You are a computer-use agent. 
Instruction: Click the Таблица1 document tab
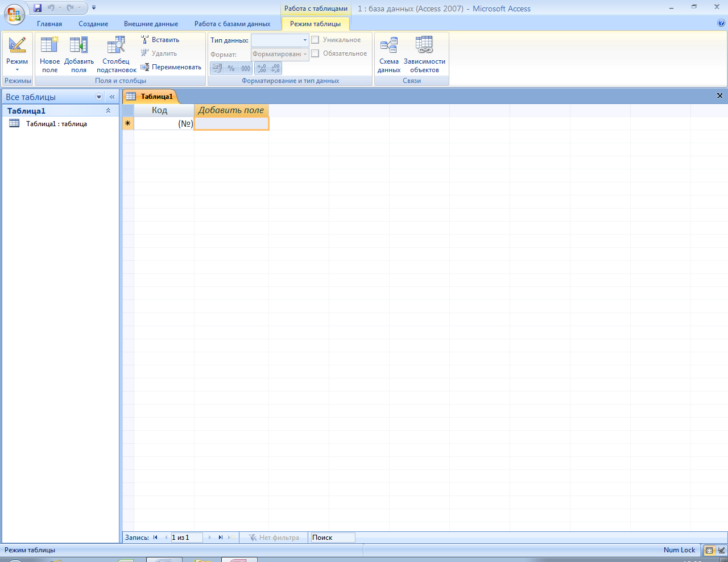[x=150, y=97]
